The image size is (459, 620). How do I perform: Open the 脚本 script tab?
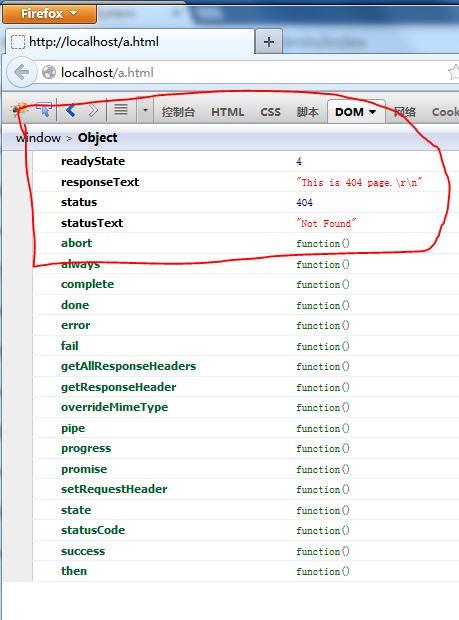point(307,112)
